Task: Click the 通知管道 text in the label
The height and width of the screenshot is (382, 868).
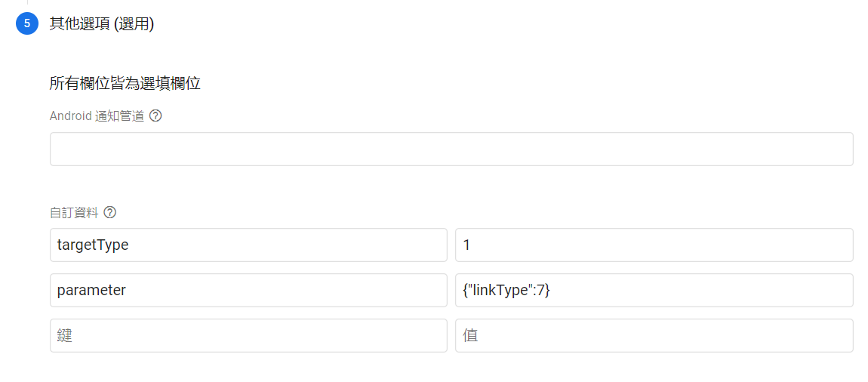Action: 119,116
